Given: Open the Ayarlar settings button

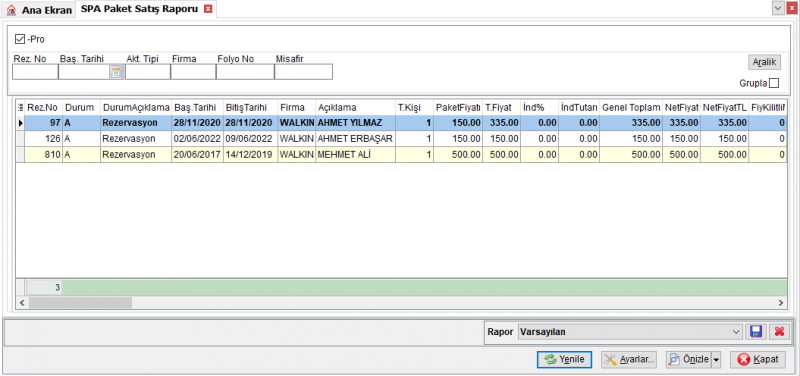Looking at the screenshot, I should tap(629, 359).
